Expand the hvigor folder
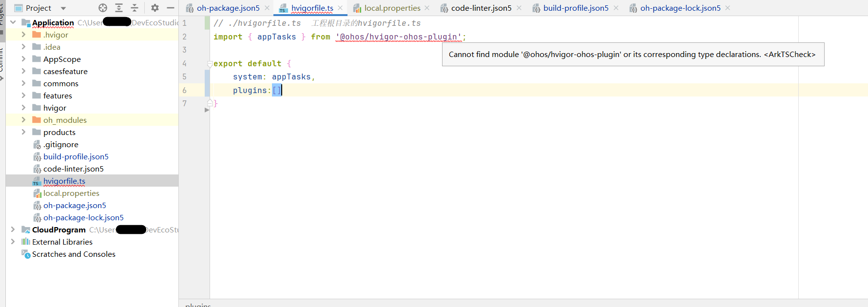The image size is (868, 307). (23, 108)
